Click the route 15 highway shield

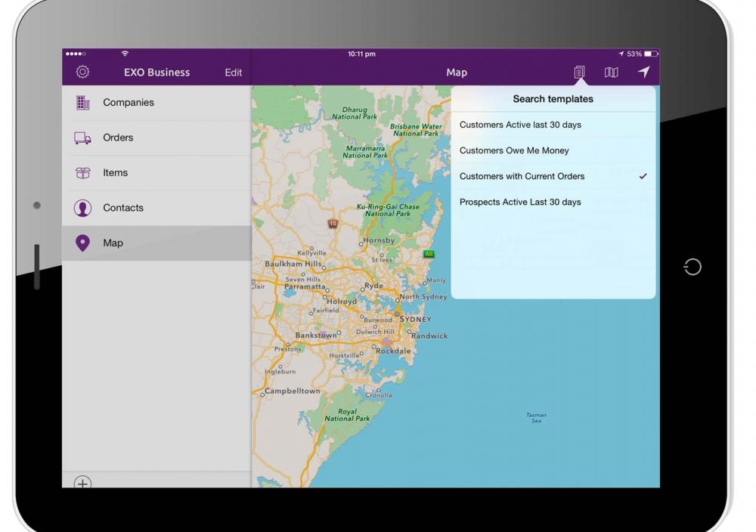pos(333,224)
